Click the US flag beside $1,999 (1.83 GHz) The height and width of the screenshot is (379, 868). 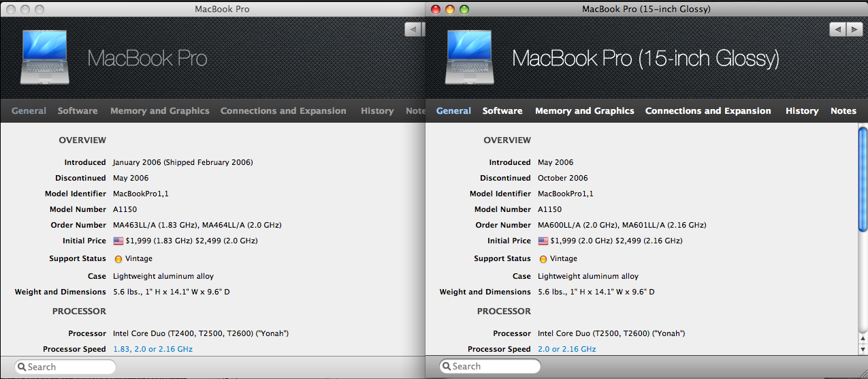[x=118, y=241]
